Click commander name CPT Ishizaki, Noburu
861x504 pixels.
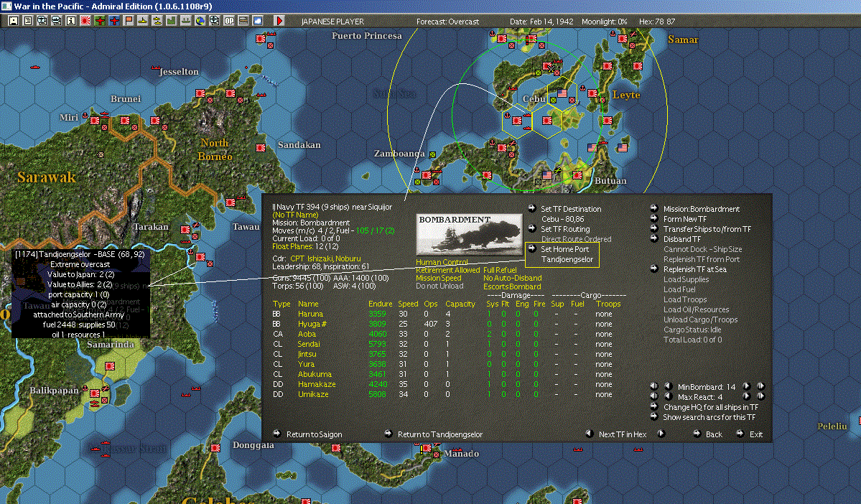[x=325, y=258]
